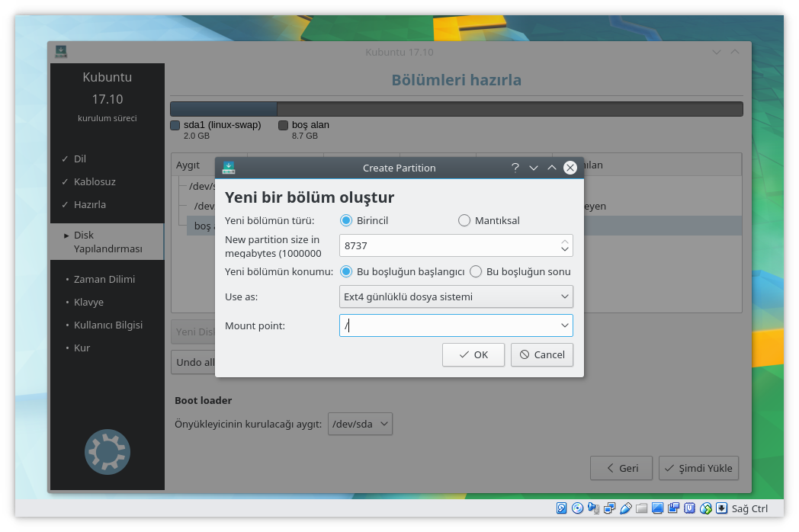
Task: Decrease partition size with the down arrow
Action: point(565,249)
